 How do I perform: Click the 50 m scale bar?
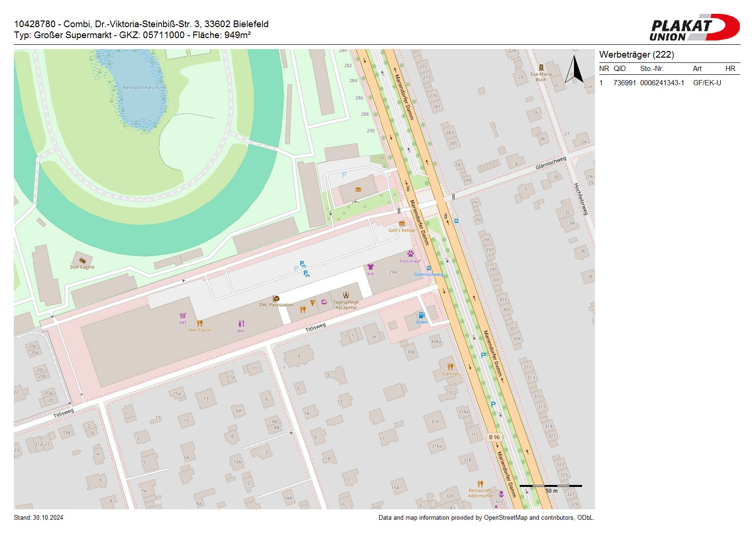click(x=551, y=486)
